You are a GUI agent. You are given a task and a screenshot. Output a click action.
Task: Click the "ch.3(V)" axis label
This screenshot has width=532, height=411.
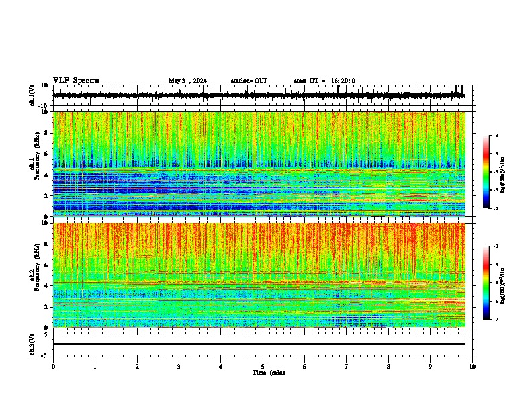tap(32, 345)
